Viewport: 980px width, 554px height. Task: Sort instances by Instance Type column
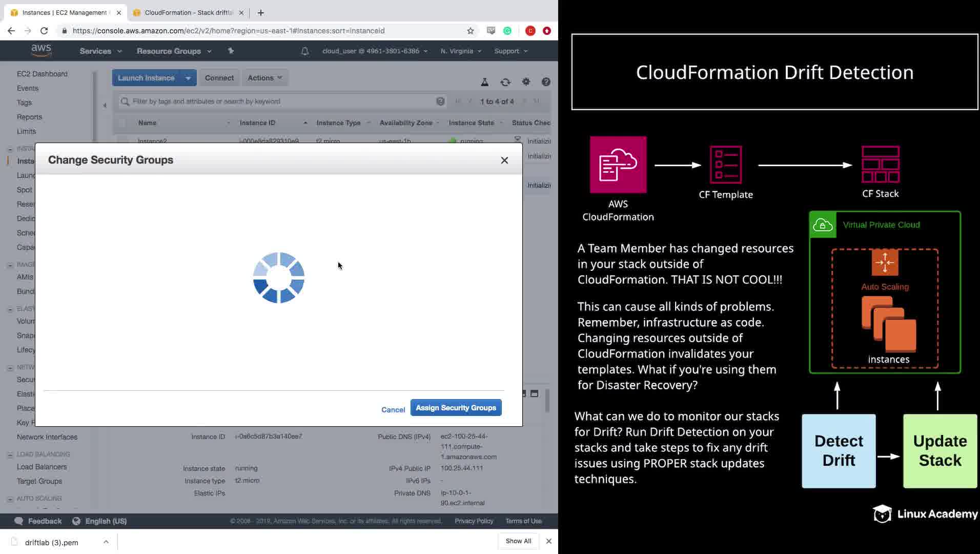click(338, 123)
